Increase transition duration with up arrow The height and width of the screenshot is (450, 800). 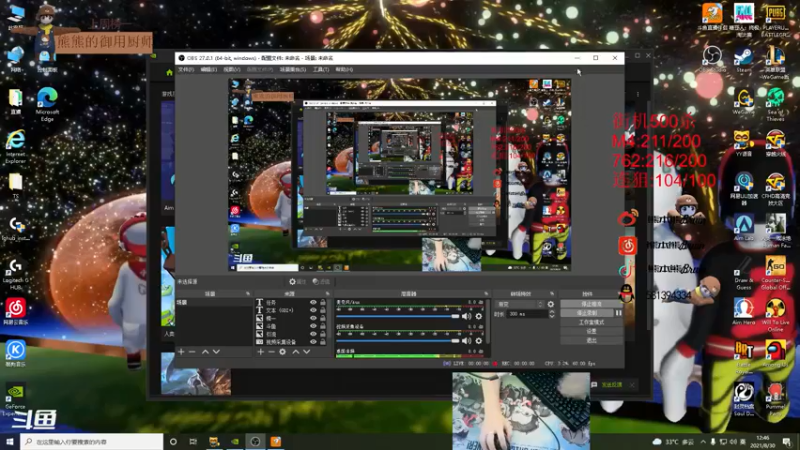pos(552,312)
